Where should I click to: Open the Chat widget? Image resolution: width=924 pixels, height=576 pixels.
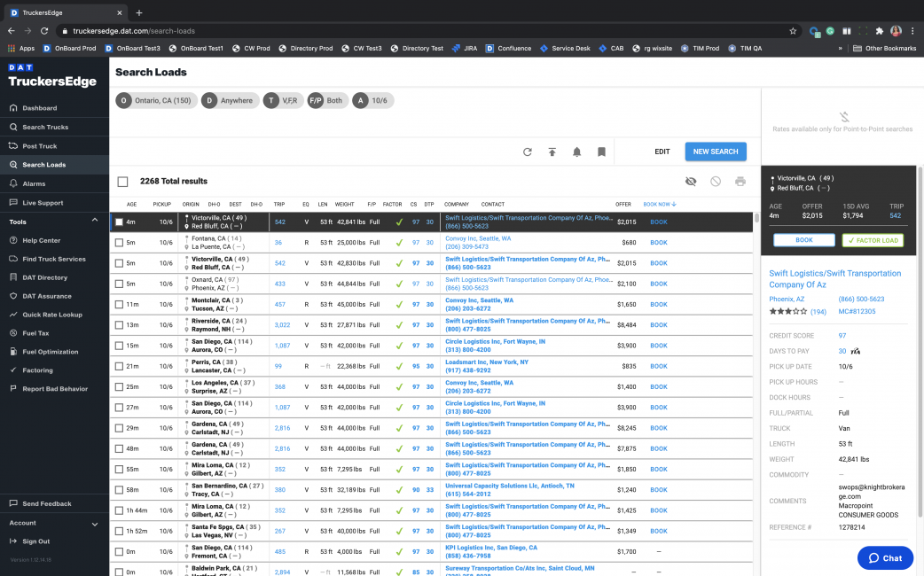(x=885, y=557)
